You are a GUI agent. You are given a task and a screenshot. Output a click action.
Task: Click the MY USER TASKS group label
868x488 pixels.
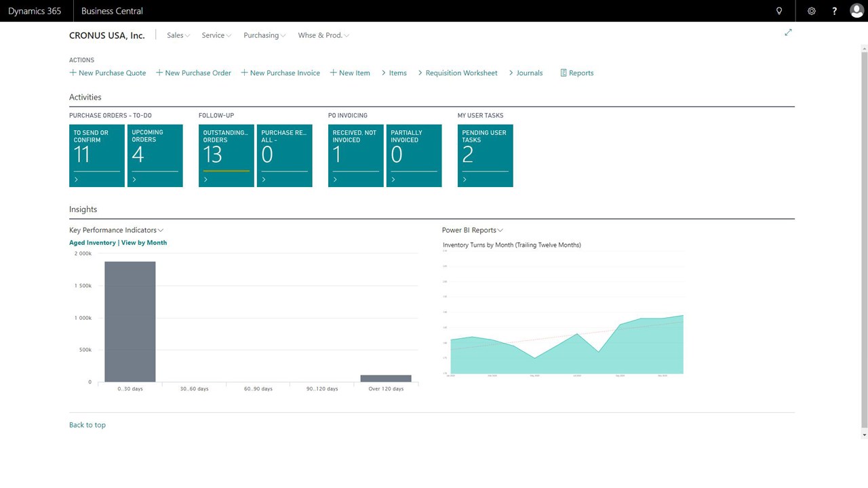tap(481, 116)
